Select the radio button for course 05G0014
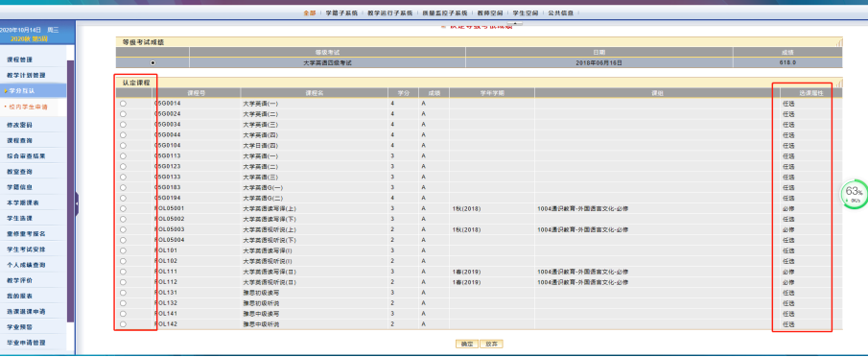 [x=123, y=104]
